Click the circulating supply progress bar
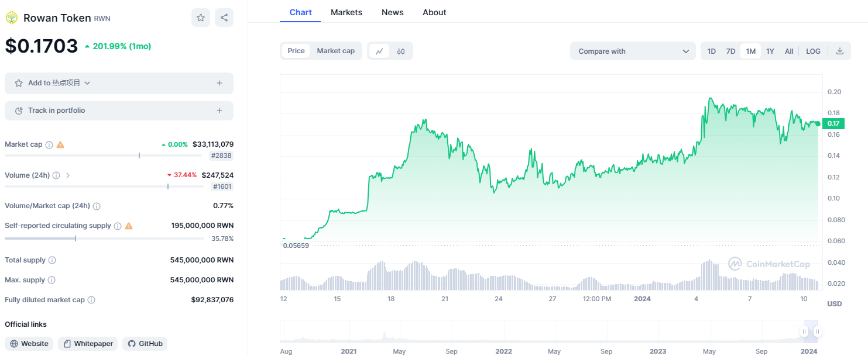Image resolution: width=868 pixels, height=356 pixels. (104, 239)
